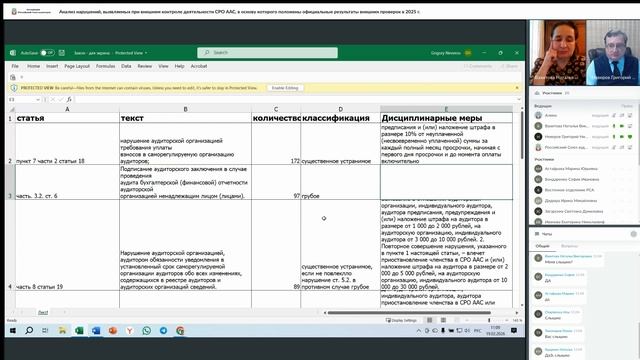Image resolution: width=640 pixels, height=360 pixels.
Task: Select column D header
Action: (x=340, y=109)
